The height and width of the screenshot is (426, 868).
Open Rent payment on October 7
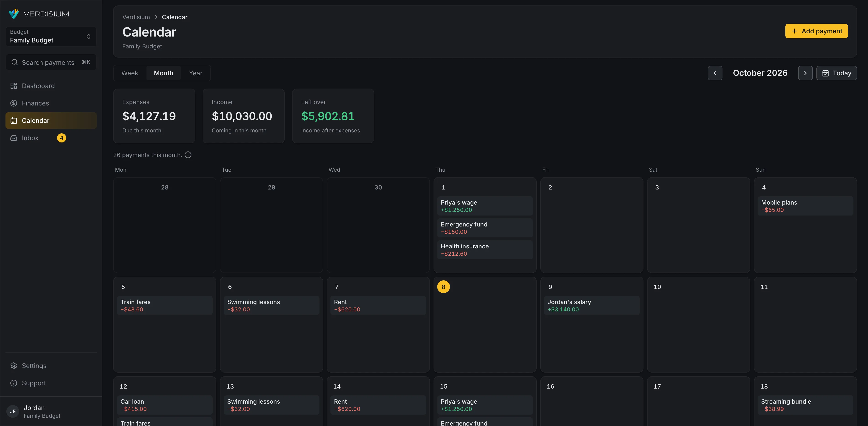pos(378,306)
